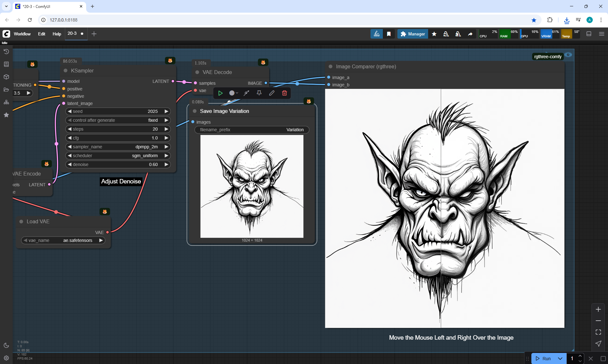Click the denoise 0.60 value slider
The height and width of the screenshot is (364, 608).
coord(118,164)
